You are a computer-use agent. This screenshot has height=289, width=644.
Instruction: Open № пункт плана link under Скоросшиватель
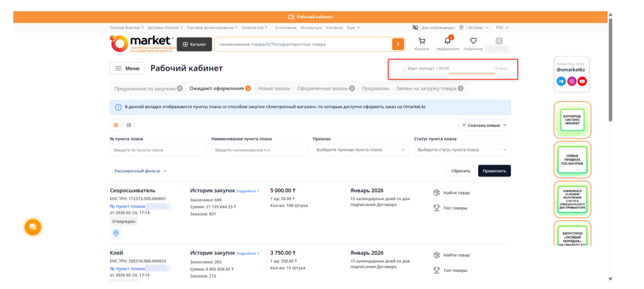click(x=127, y=206)
